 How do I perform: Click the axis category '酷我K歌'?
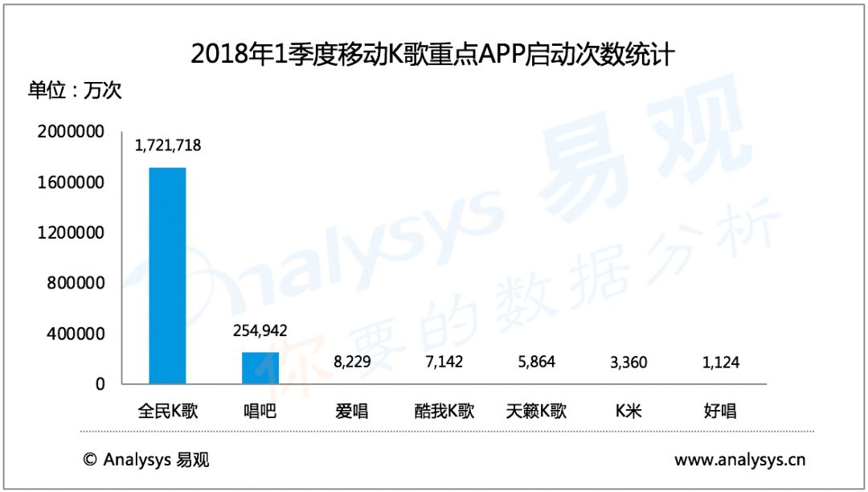(444, 411)
